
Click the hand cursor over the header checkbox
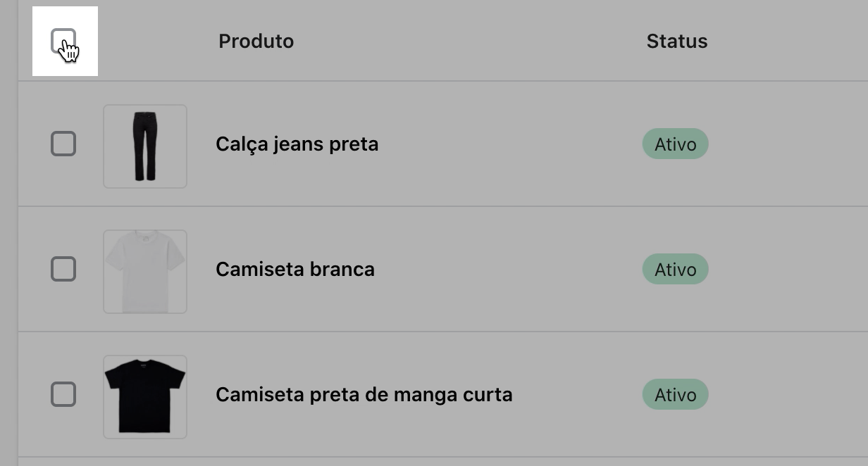point(69,51)
